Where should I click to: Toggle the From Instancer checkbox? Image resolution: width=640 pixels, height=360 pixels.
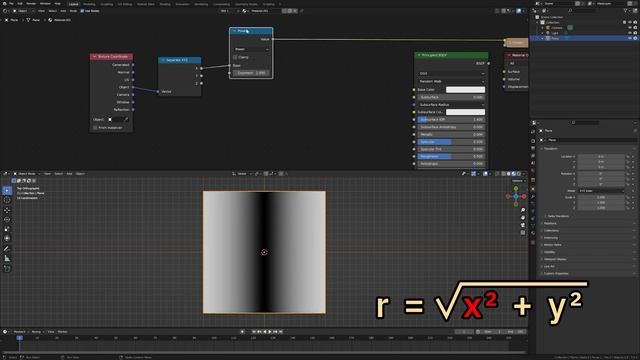coord(95,128)
